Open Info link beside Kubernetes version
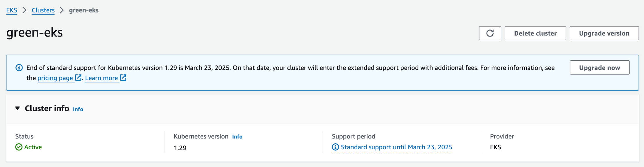Viewport: 644px width, 167px height. point(237,137)
